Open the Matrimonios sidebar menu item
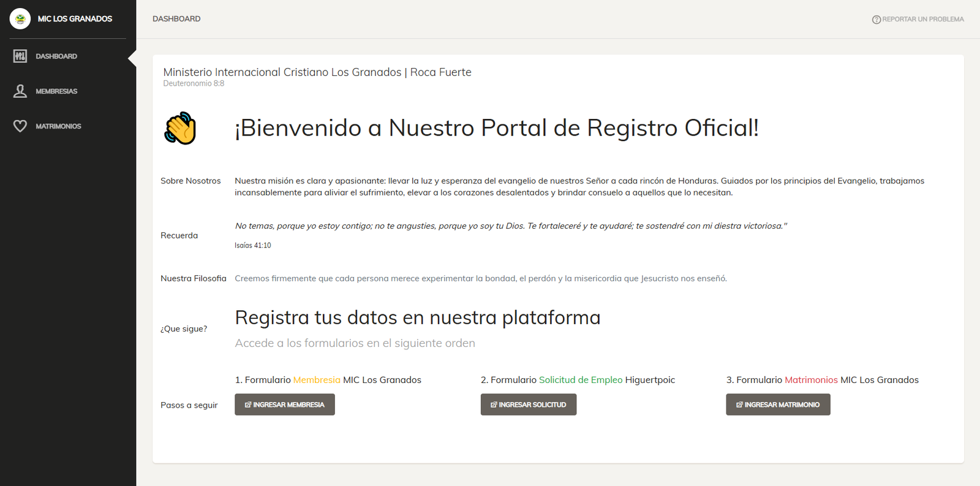 [x=58, y=126]
